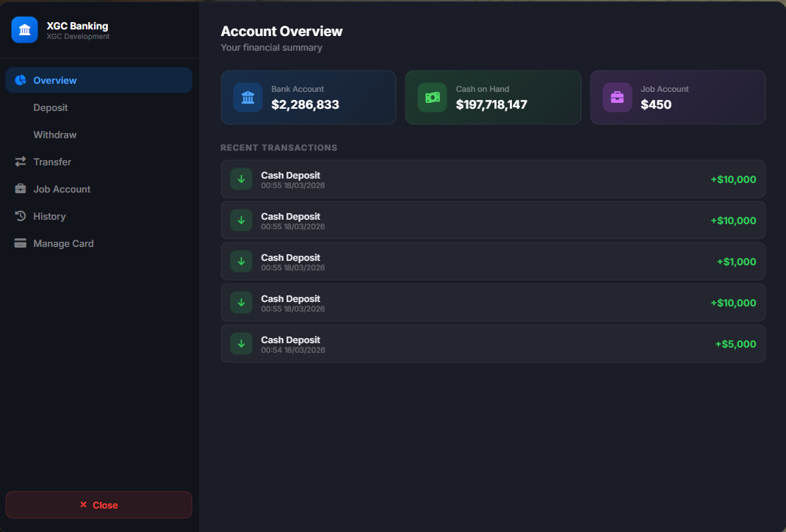Click the Bank Account card label
Viewport: 786px width, 532px height.
point(298,89)
